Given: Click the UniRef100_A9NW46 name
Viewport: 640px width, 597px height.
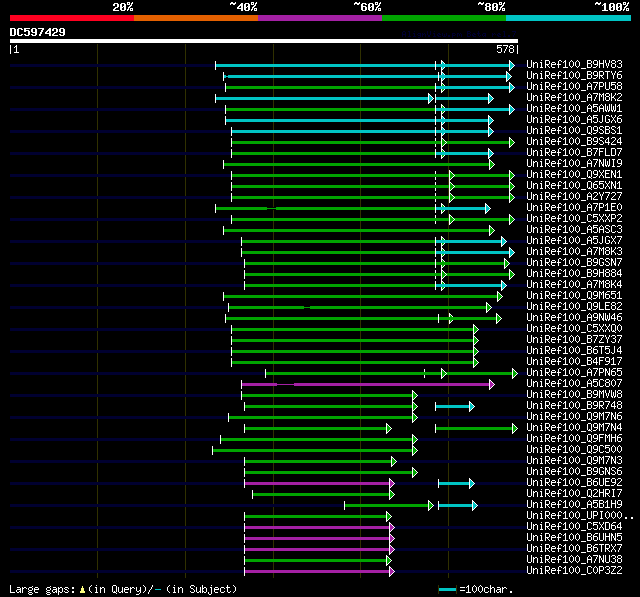Looking at the screenshot, I should (x=574, y=318).
